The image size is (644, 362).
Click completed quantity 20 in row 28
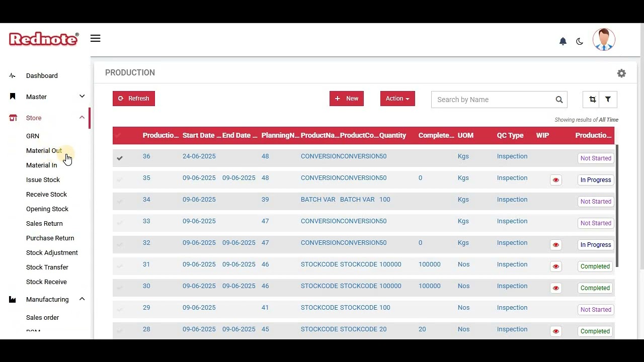(x=422, y=329)
